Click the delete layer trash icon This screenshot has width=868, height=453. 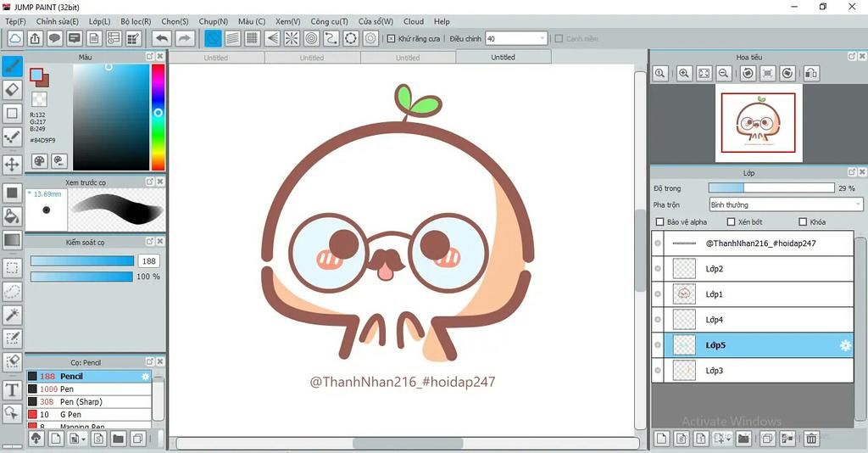coord(811,439)
